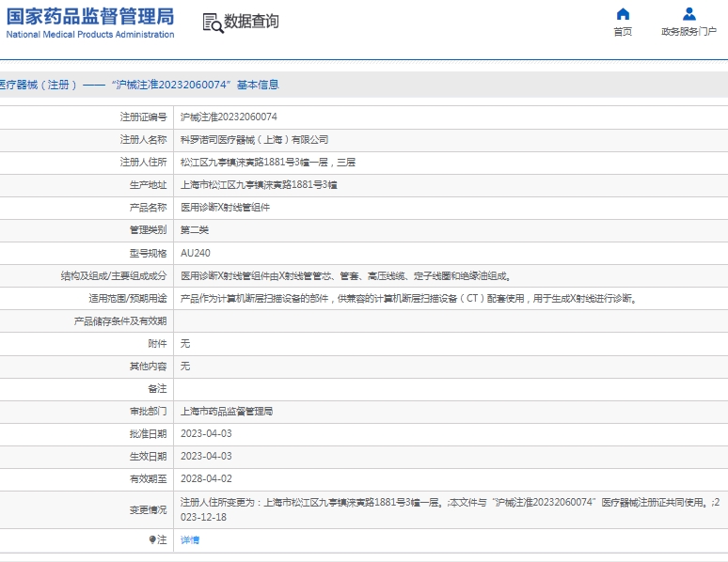728x562 pixels.
Task: Click the 生产地址 field label
Action: pos(148,185)
